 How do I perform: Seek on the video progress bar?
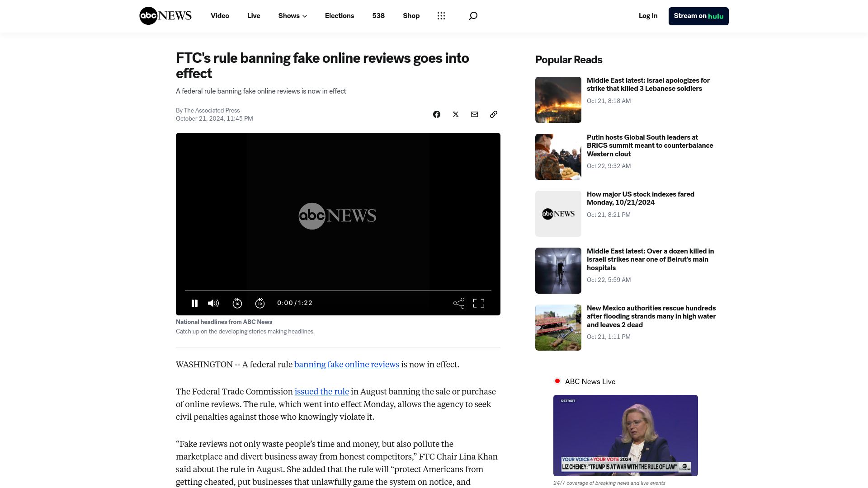click(338, 291)
